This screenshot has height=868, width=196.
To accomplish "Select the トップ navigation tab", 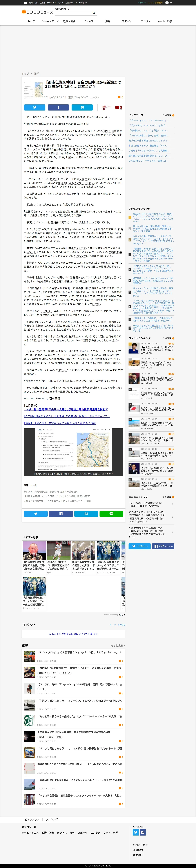I will 31,21.
